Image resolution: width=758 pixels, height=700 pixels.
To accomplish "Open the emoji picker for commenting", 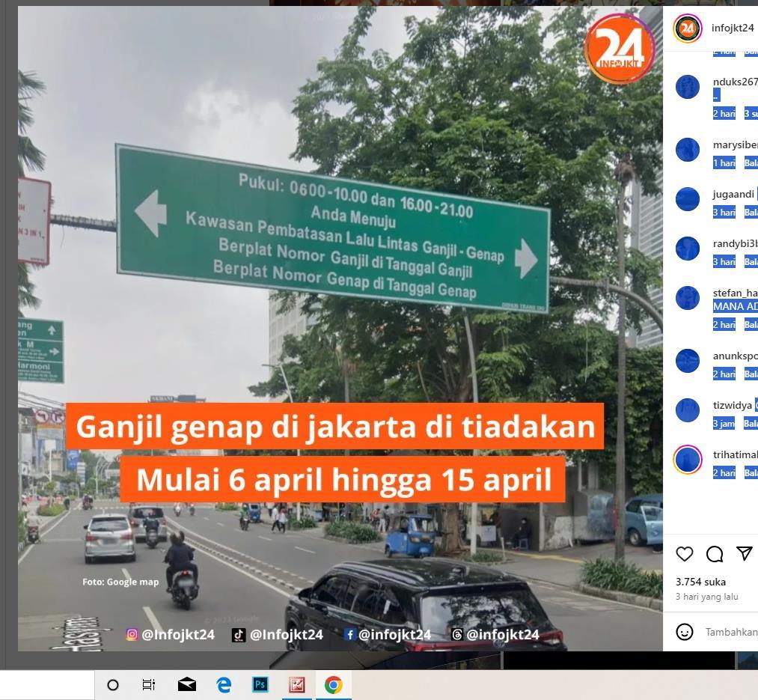I will [x=685, y=632].
